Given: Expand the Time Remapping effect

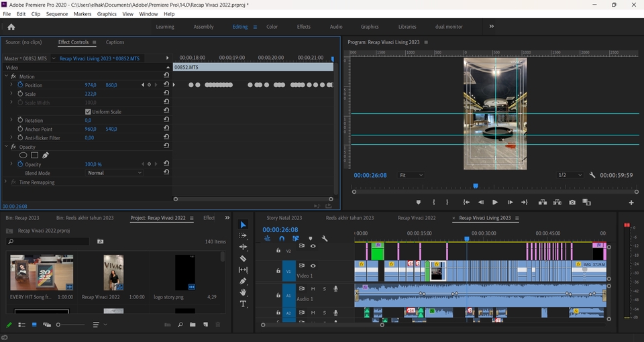Looking at the screenshot, I should coord(5,182).
